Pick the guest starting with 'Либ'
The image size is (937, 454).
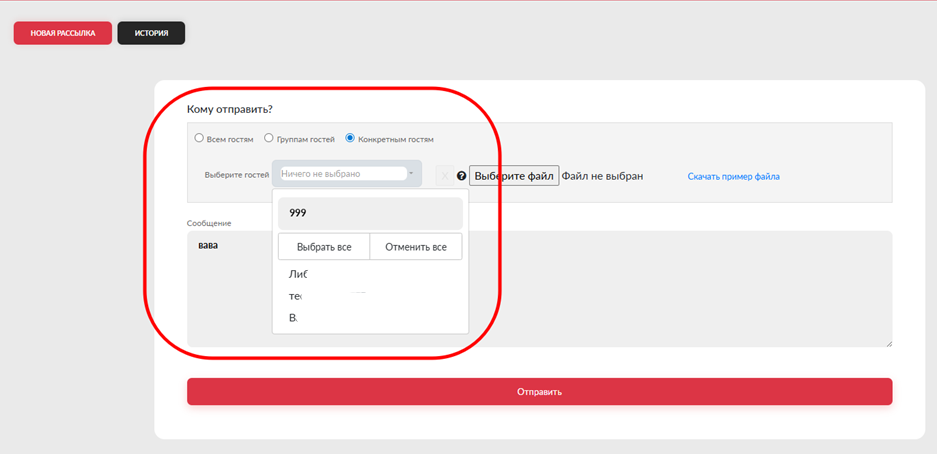[298, 274]
